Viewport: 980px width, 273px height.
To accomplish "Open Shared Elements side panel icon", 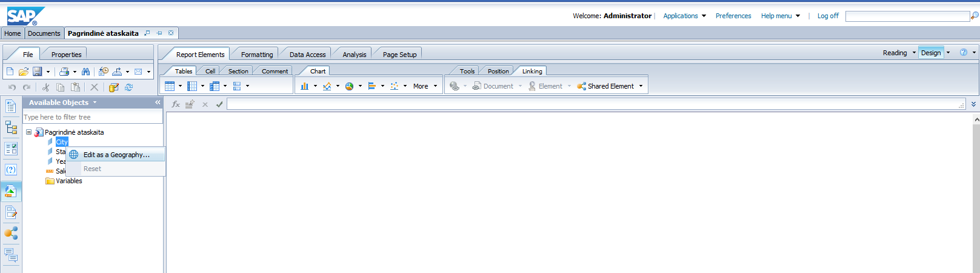I will [x=11, y=233].
